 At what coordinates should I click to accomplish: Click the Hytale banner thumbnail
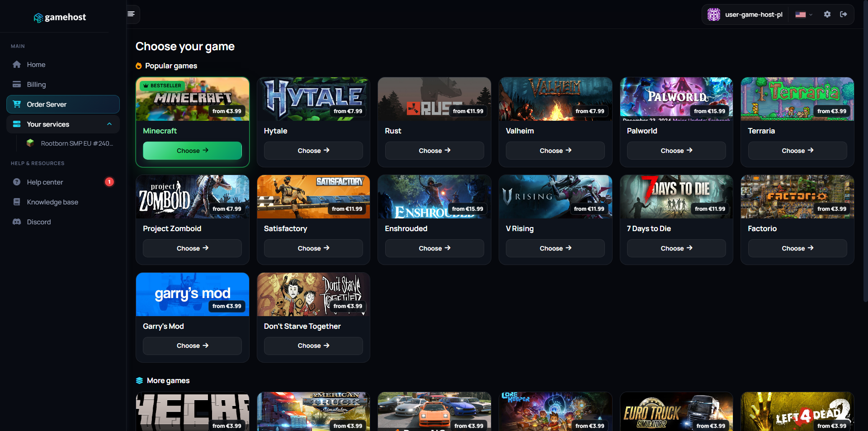click(x=313, y=99)
